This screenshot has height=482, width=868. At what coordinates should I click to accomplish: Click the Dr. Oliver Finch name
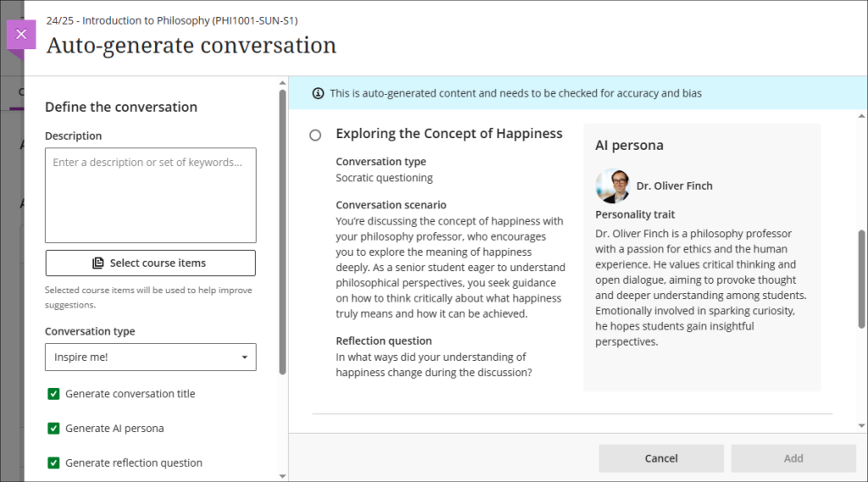[x=674, y=186]
